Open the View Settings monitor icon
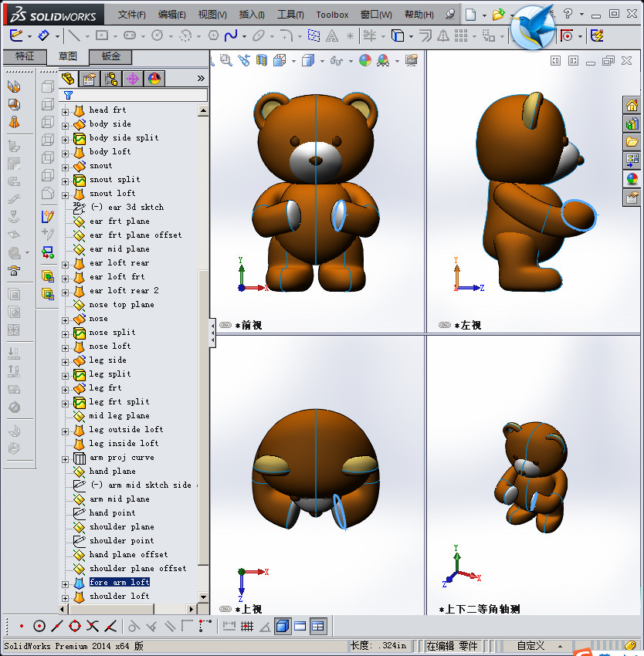The image size is (644, 656). pos(412,61)
